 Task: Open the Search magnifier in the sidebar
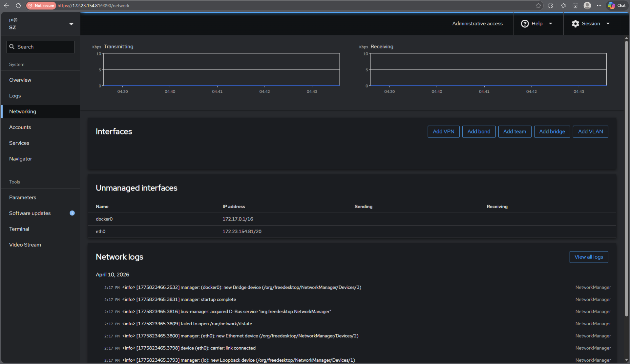(12, 47)
